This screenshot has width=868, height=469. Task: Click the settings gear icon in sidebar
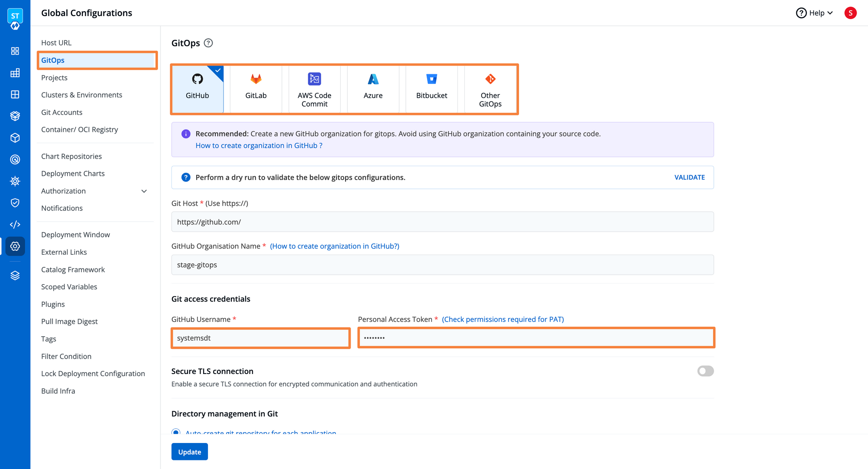(15, 245)
